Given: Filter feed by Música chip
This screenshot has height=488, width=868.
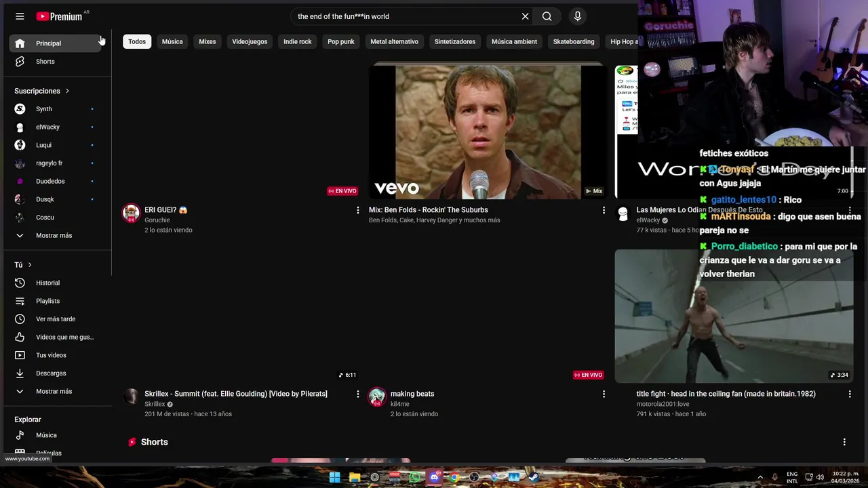Looking at the screenshot, I should [172, 41].
